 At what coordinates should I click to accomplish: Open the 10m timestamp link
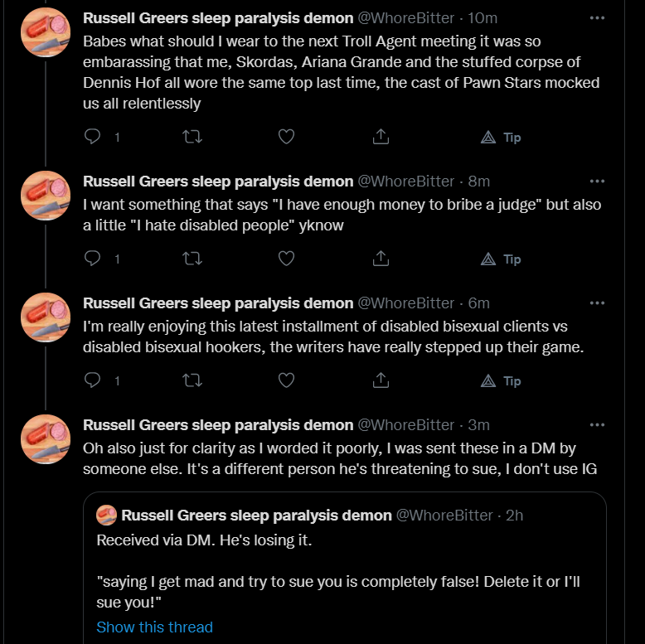pos(483,18)
